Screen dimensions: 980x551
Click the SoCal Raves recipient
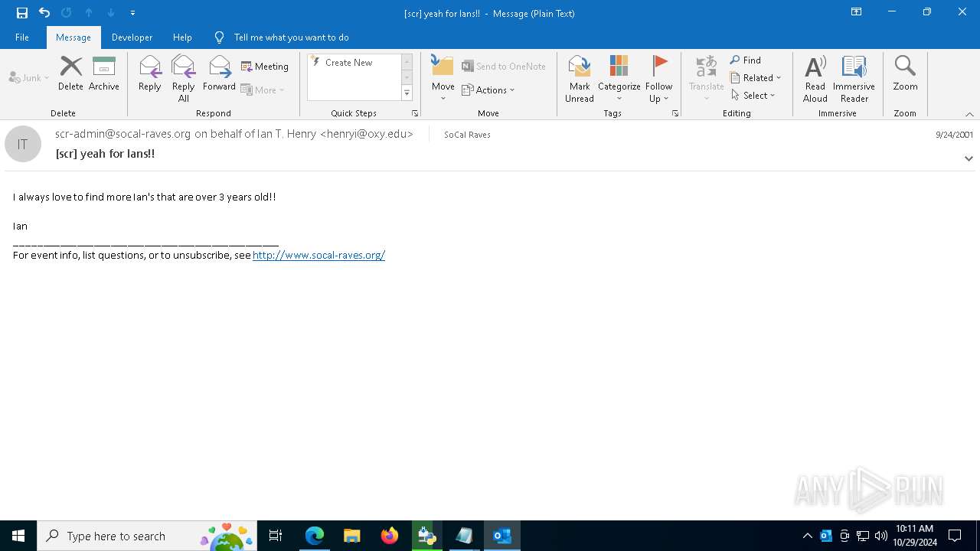click(467, 135)
